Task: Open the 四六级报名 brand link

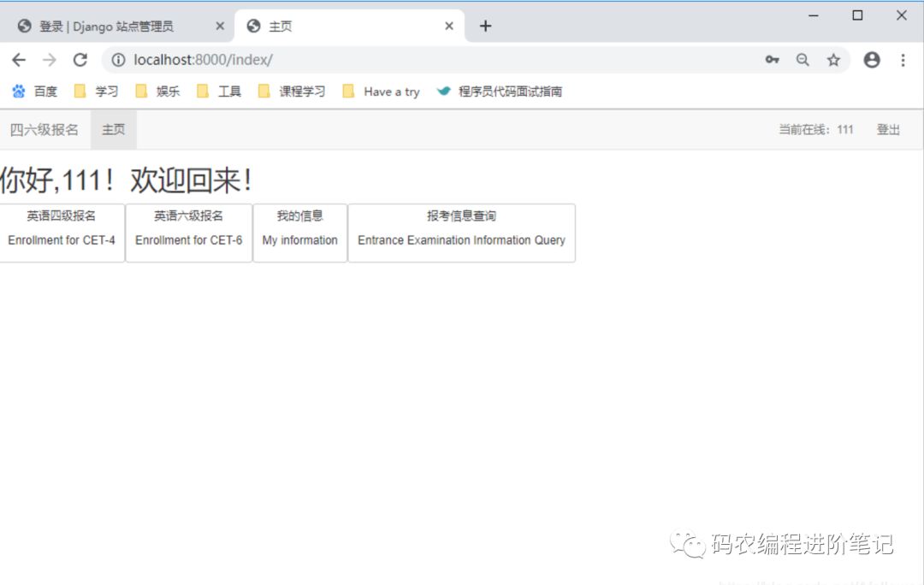Action: (x=44, y=130)
